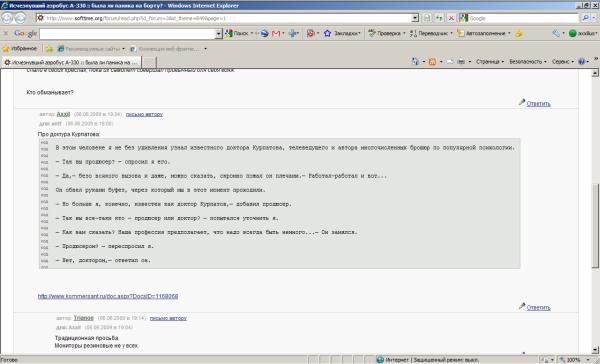Click the text 'Про доктора Курпатова'
600x364 pixels.
[69, 134]
